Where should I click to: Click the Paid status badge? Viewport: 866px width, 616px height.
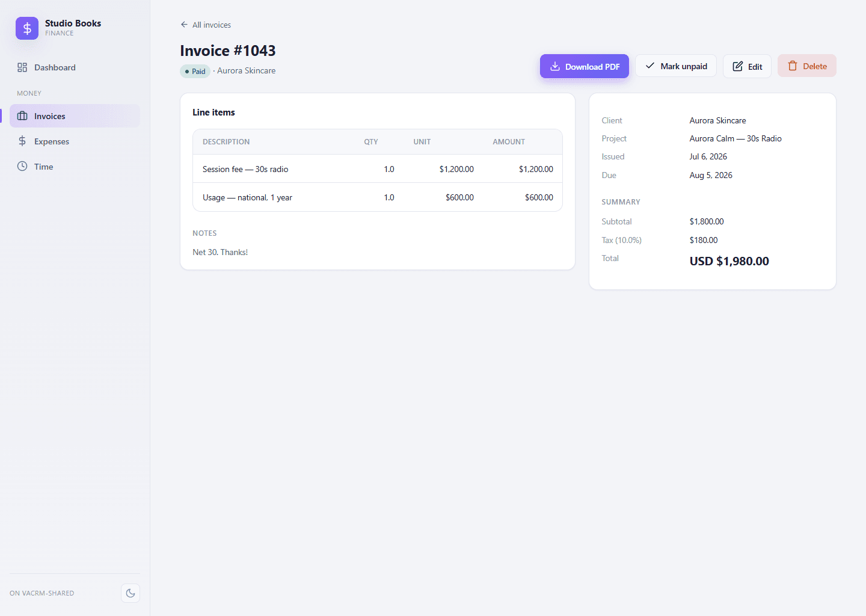click(x=195, y=71)
